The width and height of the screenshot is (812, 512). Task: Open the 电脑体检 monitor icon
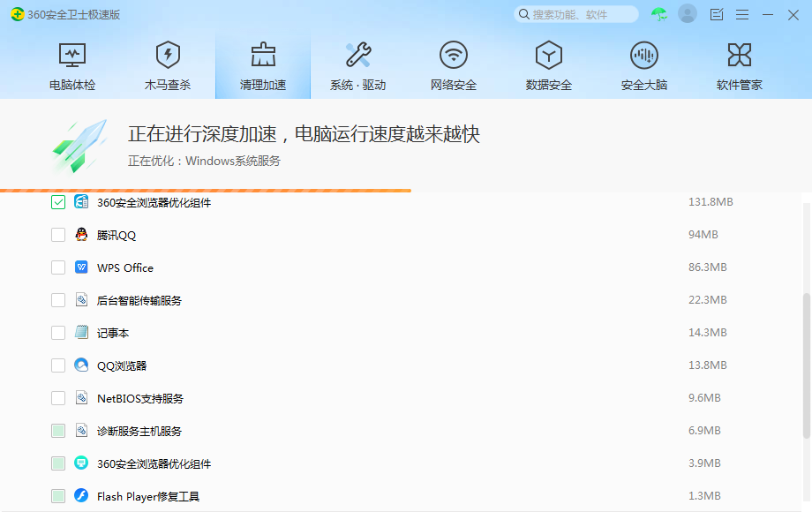(72, 55)
